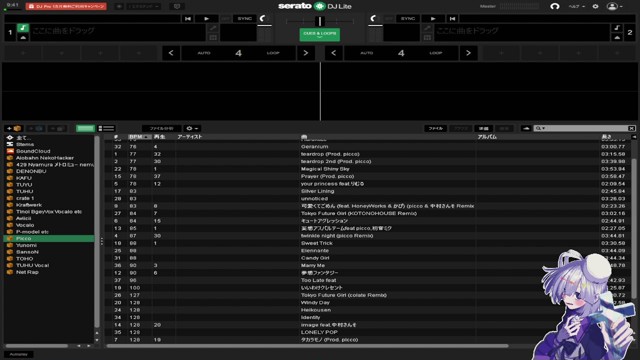Click the red DJ Pro campaign banner
Image resolution: width=640 pixels, height=360 pixels.
tap(66, 6)
